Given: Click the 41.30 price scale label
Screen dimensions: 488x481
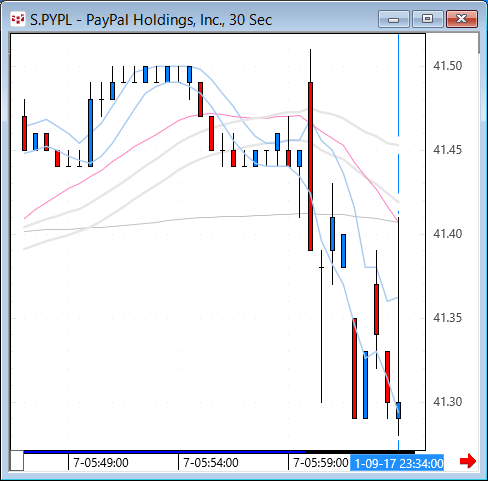Looking at the screenshot, I should [448, 402].
